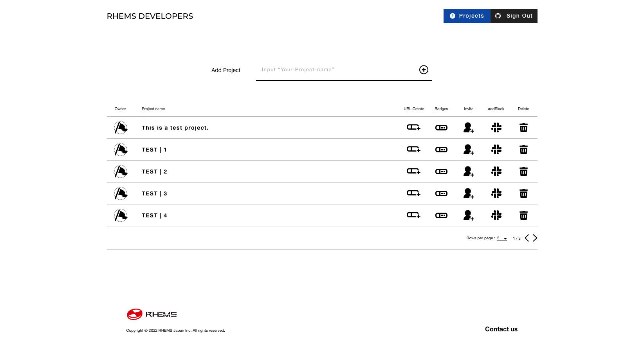Screen dimensions: 644x356
Task: Add Slack to TEST | 1 project
Action: pyautogui.click(x=496, y=150)
